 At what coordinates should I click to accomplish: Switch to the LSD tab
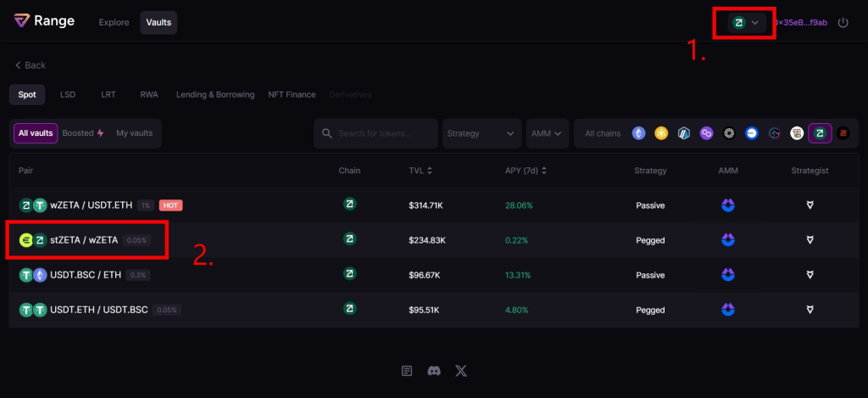68,94
